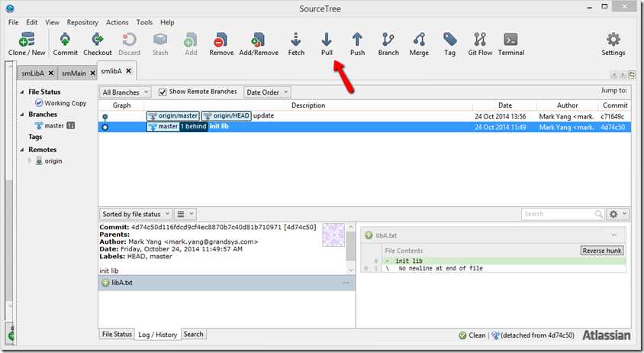Open the Terminal
Viewport: 644px width, 353px height.
coord(510,44)
